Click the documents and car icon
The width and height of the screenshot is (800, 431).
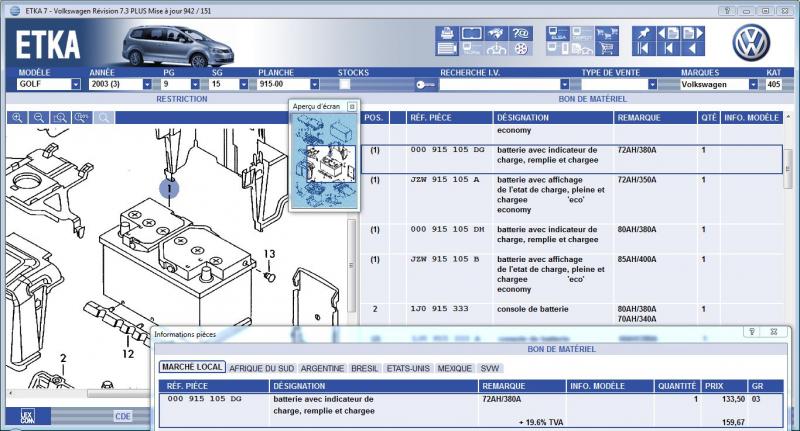pyautogui.click(x=582, y=49)
